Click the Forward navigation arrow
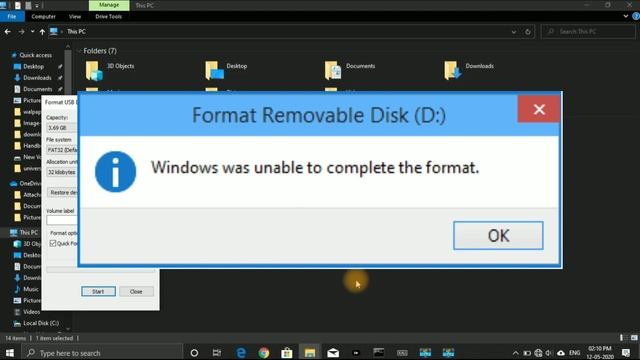 click(x=21, y=31)
